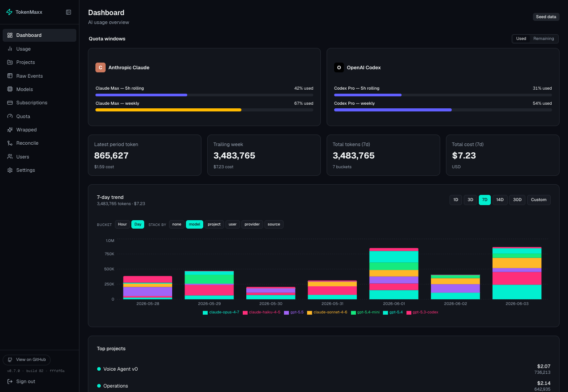The width and height of the screenshot is (568, 392).
Task: Stack chart by none
Action: pyautogui.click(x=177, y=224)
